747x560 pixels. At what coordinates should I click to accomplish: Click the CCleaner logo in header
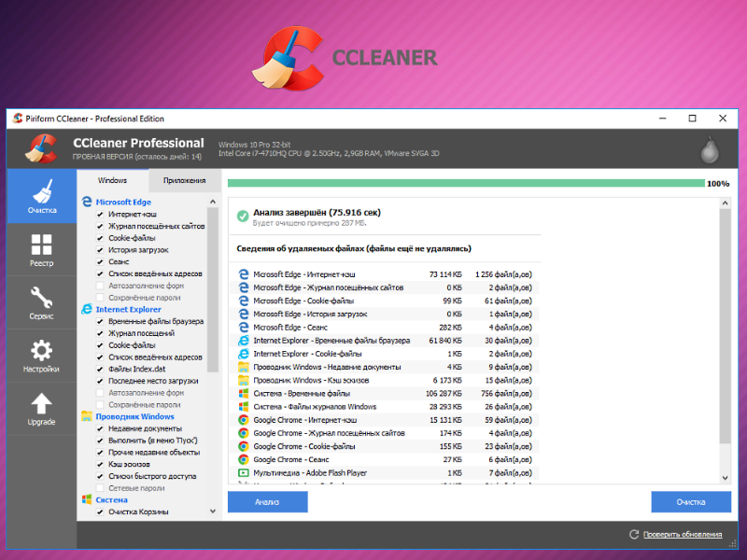pos(41,148)
